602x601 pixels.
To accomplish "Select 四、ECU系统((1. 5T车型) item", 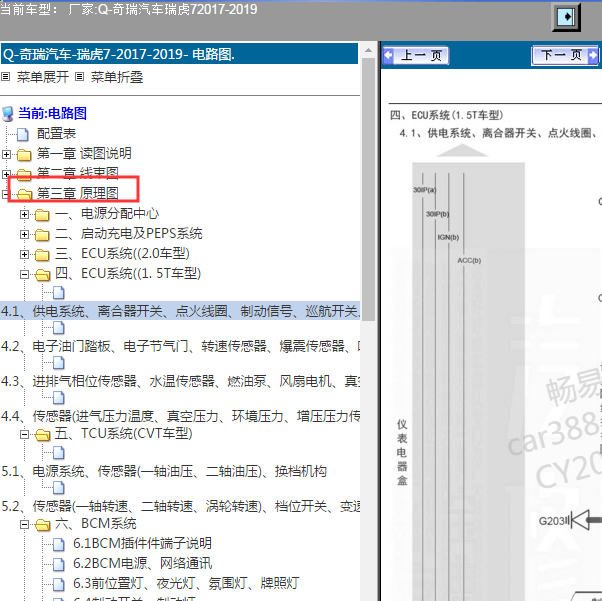I will (128, 273).
